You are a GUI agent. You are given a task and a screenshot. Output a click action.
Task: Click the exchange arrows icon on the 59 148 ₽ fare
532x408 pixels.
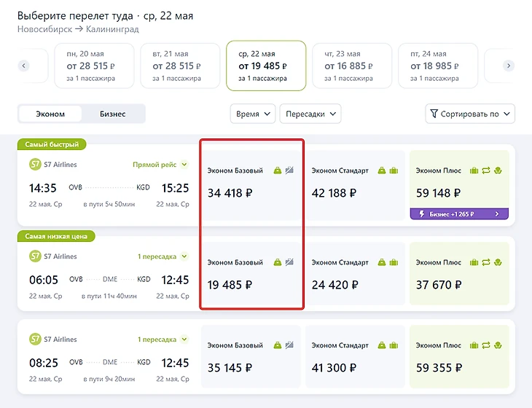(x=485, y=170)
